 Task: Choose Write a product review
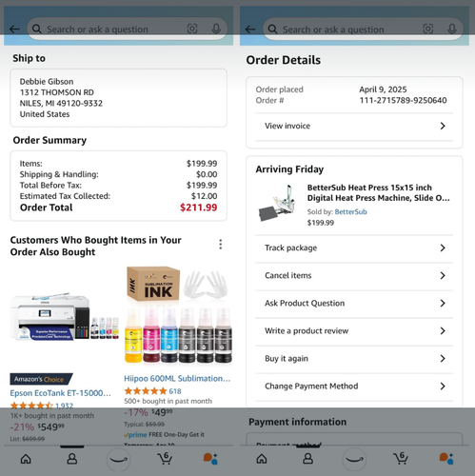pos(354,330)
